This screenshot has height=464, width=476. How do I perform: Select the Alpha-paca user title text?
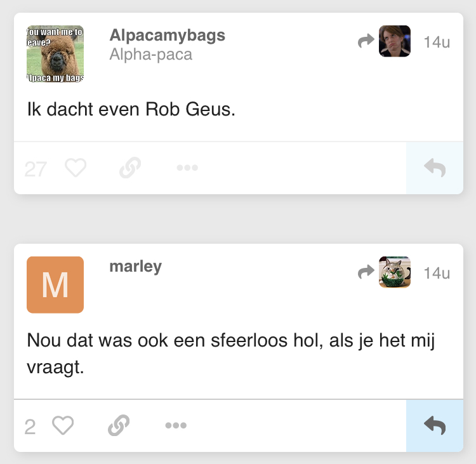tap(151, 55)
